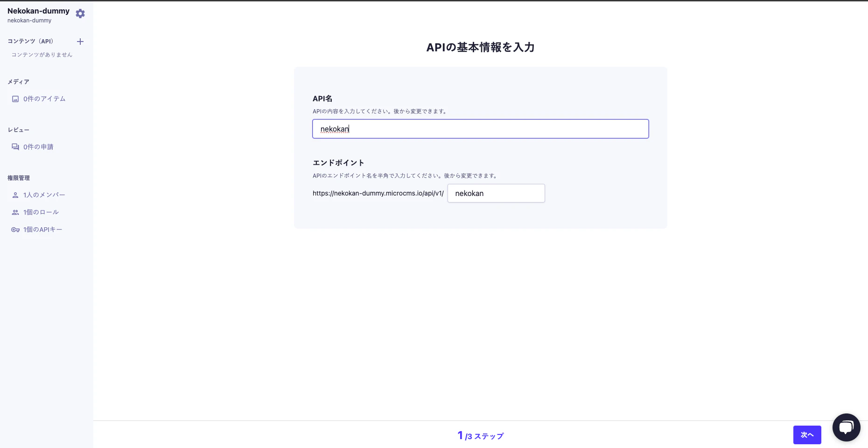Click the Nekokan-dummy service name
The width and height of the screenshot is (868, 448).
[38, 11]
